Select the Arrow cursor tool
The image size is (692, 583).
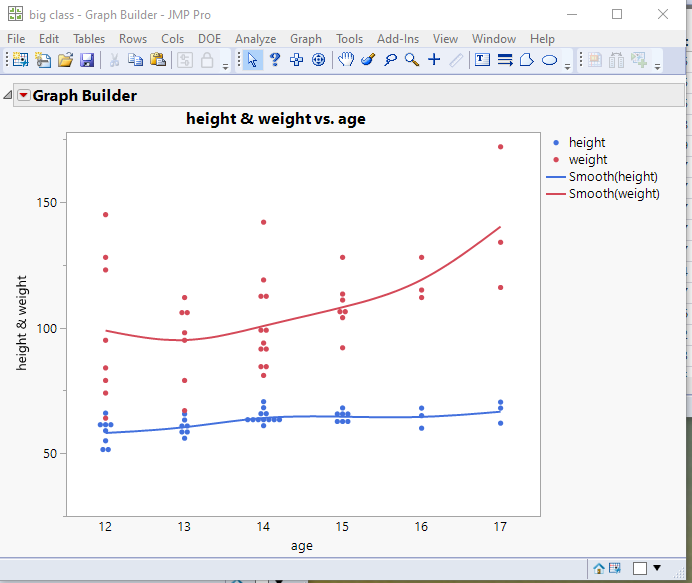(252, 60)
